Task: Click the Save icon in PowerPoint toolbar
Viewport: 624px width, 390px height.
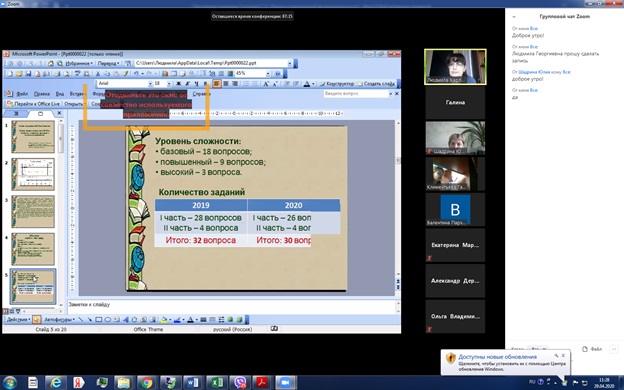Action: pos(28,74)
